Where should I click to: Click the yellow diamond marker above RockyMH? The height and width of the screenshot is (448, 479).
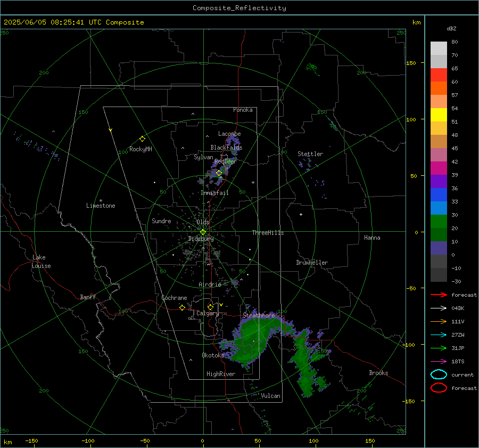(142, 139)
